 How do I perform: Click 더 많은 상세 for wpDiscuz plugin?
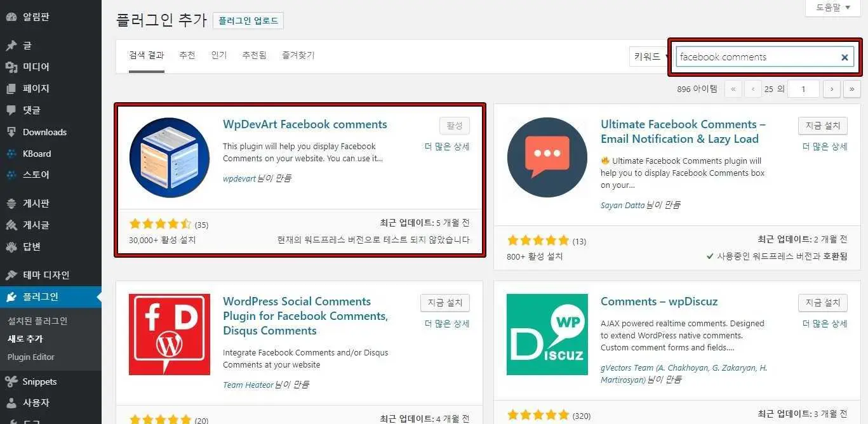825,324
